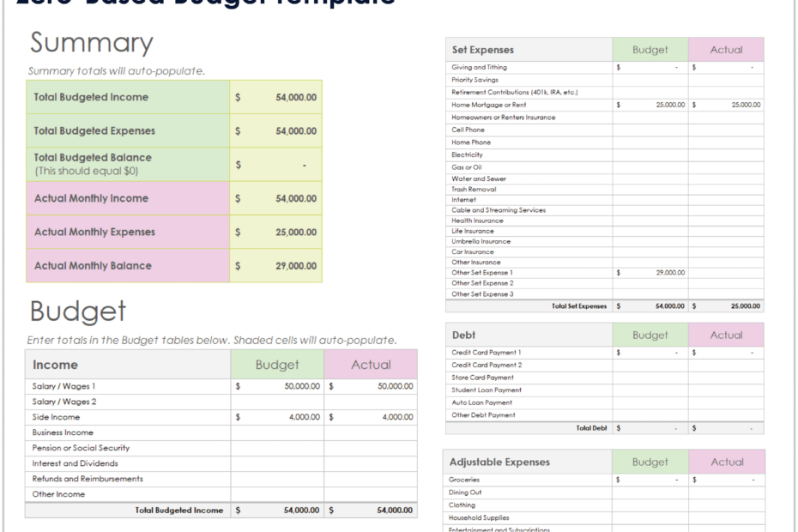Click the Total Set Expenses label
Viewport: 798px width, 532px height.
tap(579, 306)
